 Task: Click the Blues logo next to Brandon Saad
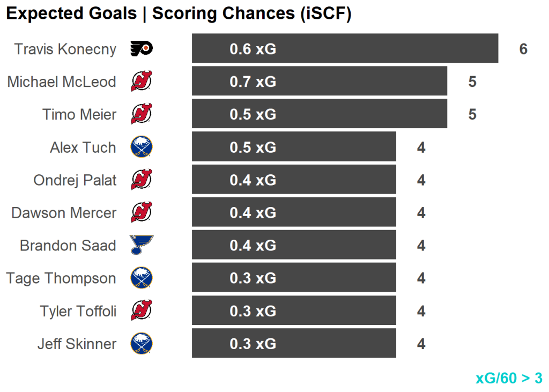coord(142,246)
